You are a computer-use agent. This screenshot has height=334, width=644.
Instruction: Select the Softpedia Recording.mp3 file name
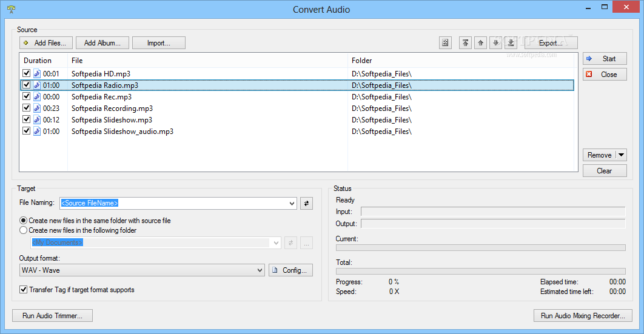pos(112,109)
